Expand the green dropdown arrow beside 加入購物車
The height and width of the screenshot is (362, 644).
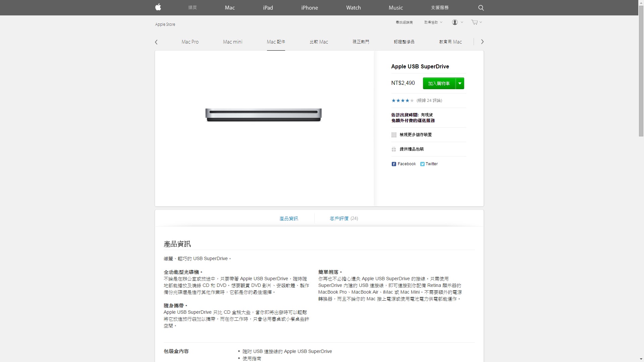(460, 83)
